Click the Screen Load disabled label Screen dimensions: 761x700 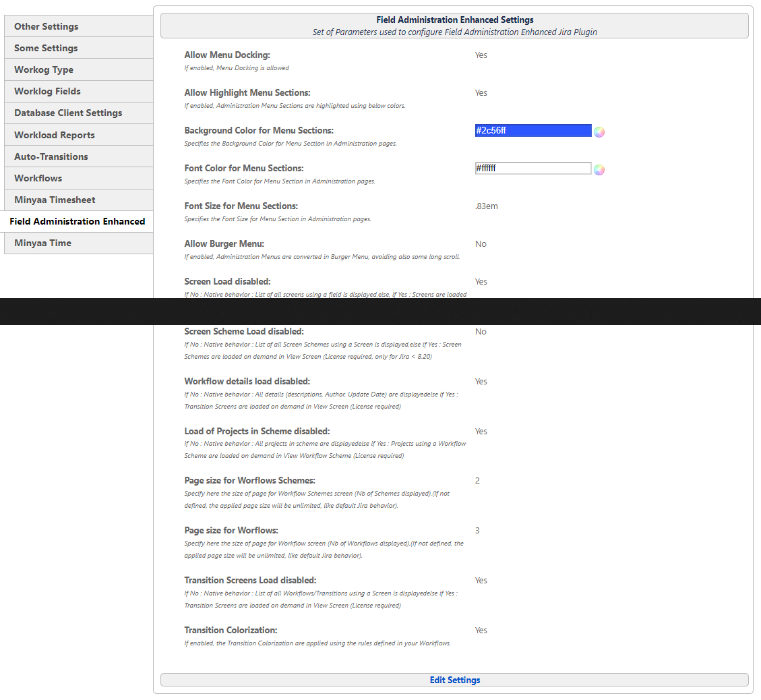point(227,282)
